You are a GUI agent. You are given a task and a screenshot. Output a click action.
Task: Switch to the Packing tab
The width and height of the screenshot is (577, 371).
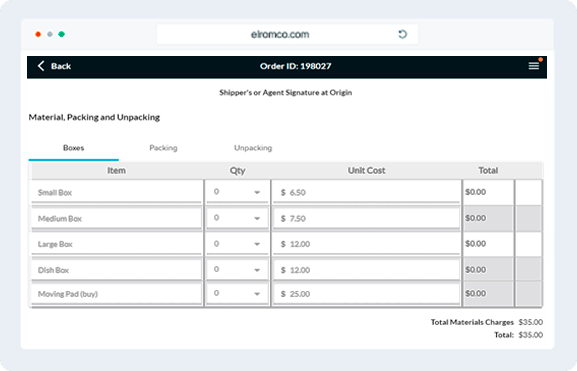point(163,148)
